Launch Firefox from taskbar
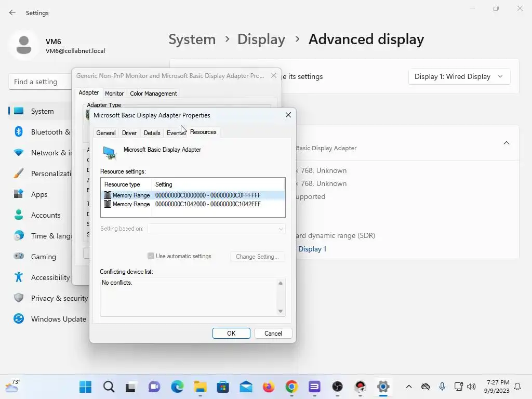 click(269, 387)
